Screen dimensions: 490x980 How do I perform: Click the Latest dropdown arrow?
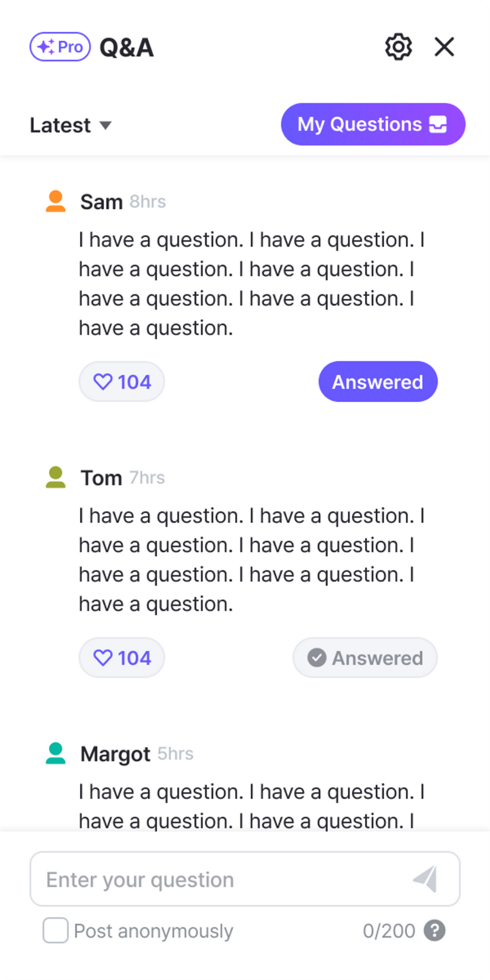tap(105, 125)
